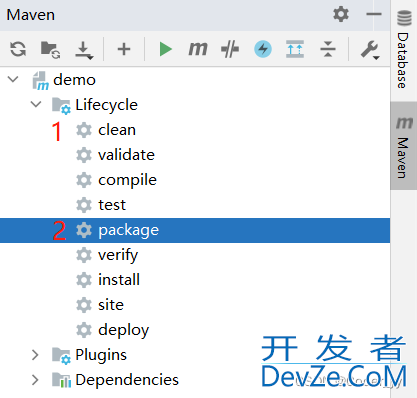417x398 pixels.
Task: Click Download Sources and Documentation icon
Action: point(84,50)
